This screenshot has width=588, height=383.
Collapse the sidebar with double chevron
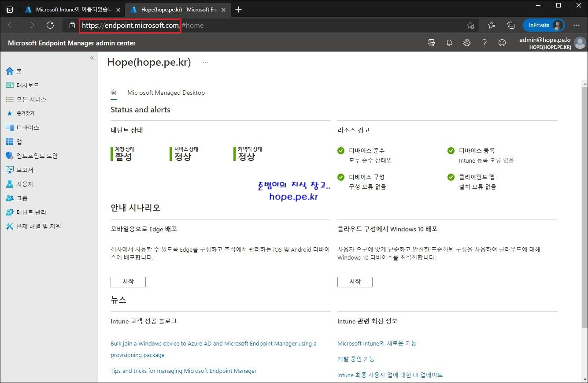92,58
